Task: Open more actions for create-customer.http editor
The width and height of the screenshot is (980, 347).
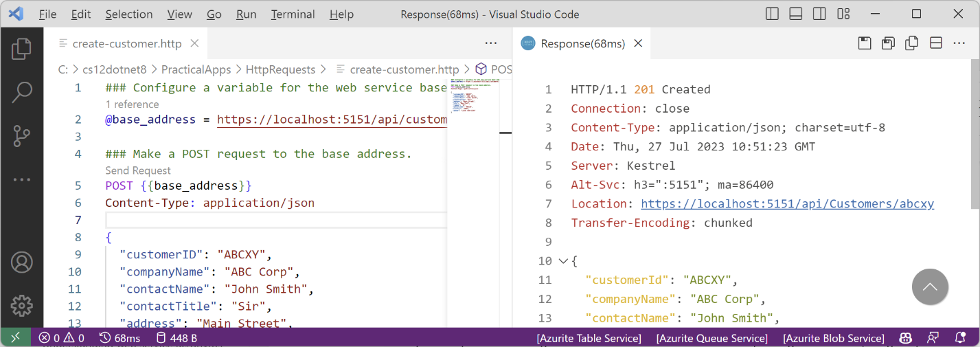Action: point(491,43)
